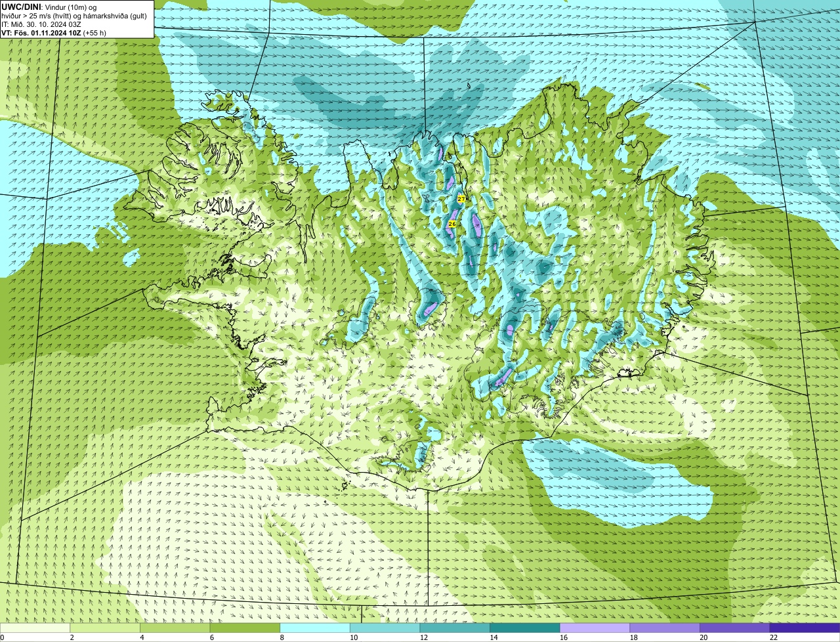The width and height of the screenshot is (840, 642).
Task: Select the above-22 m/s dark purple legend swatch
Action: click(805, 628)
